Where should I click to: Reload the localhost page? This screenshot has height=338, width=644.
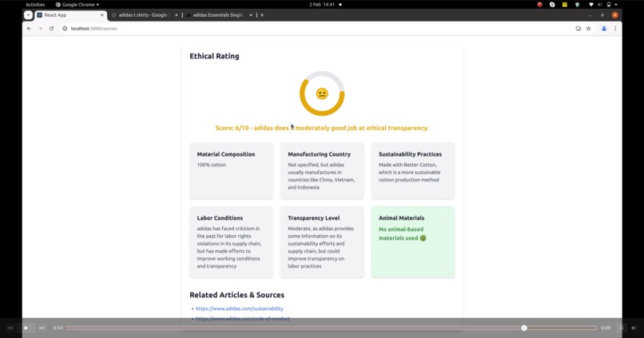(x=51, y=28)
